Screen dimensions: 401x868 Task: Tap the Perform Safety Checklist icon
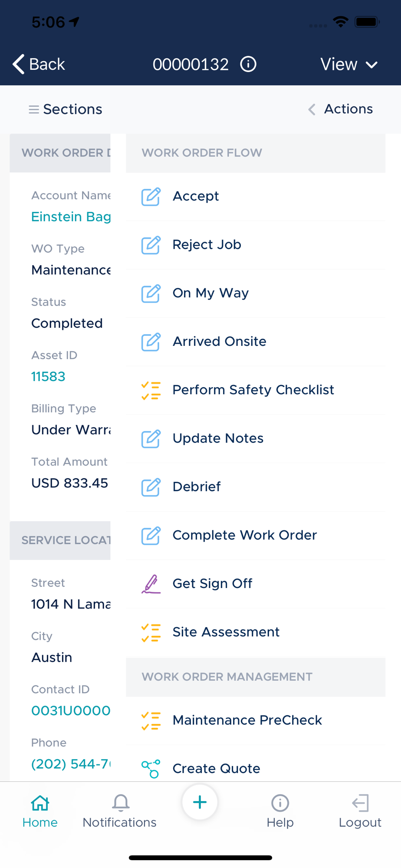(151, 390)
